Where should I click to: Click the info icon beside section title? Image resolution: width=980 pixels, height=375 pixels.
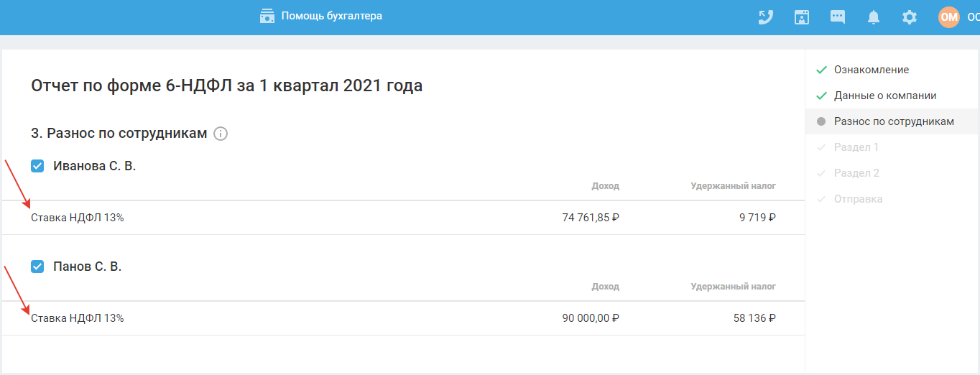click(x=221, y=134)
